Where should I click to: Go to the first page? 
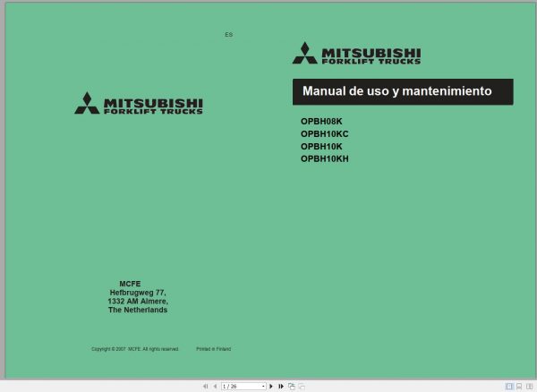pyautogui.click(x=205, y=386)
